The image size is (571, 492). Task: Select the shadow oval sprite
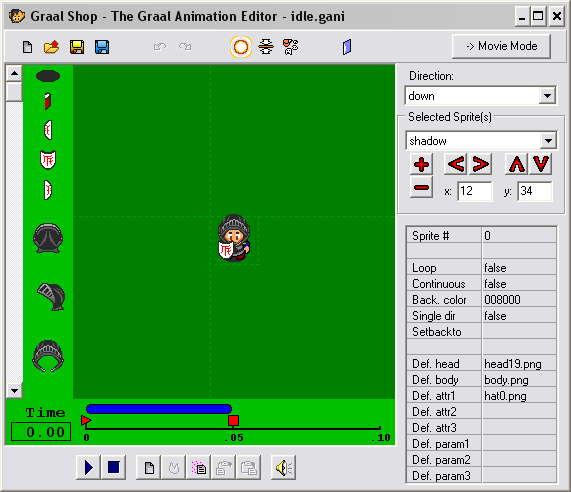tap(48, 76)
